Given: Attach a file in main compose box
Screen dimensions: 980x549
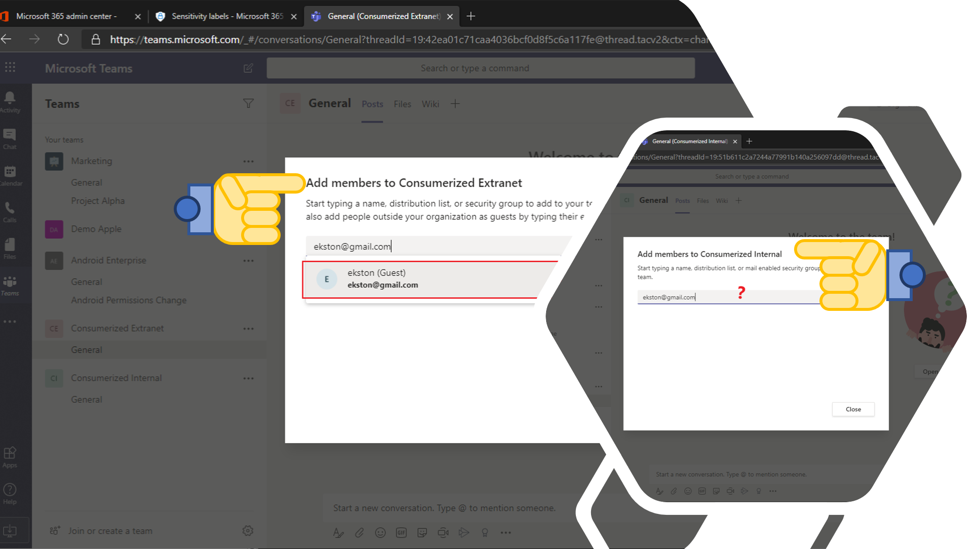Looking at the screenshot, I should tap(359, 532).
